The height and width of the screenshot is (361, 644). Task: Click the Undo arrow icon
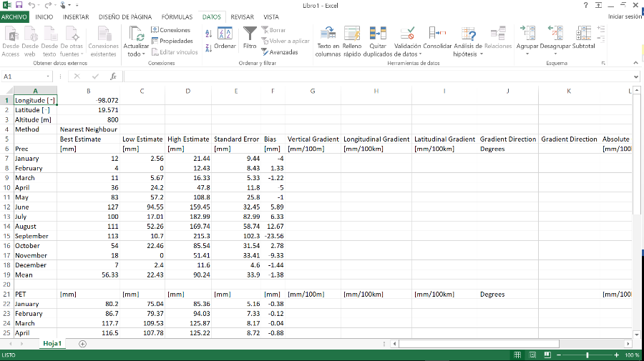[32, 5]
